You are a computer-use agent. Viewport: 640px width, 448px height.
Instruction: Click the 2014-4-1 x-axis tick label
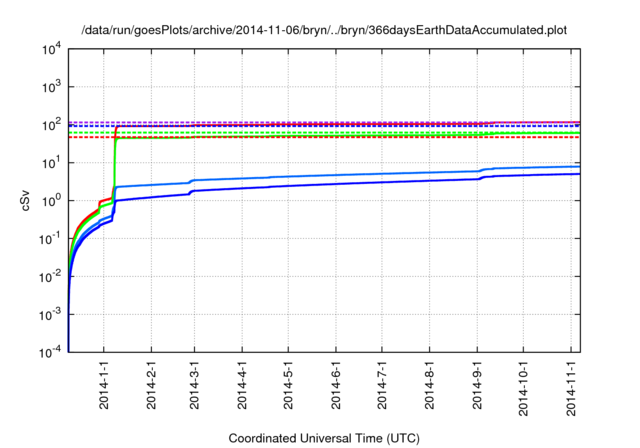[x=242, y=385]
